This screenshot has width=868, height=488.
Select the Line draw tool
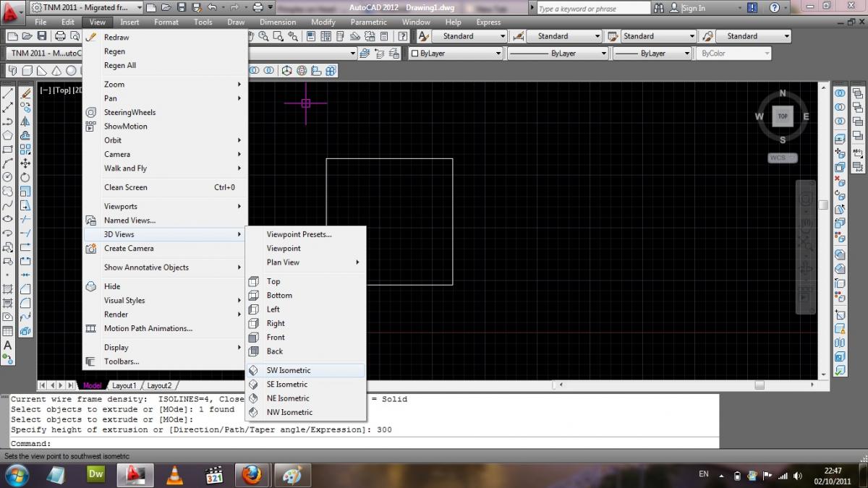(7, 93)
